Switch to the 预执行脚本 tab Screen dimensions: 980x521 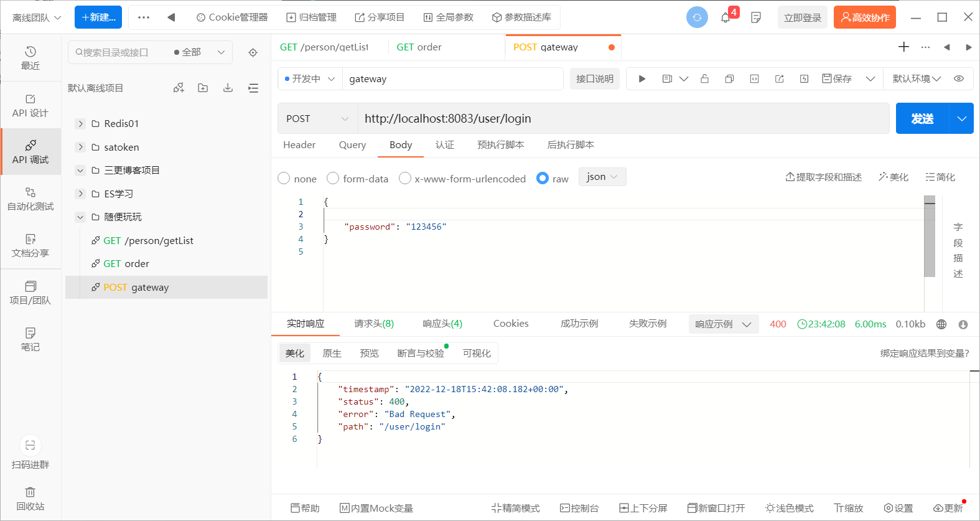click(501, 145)
